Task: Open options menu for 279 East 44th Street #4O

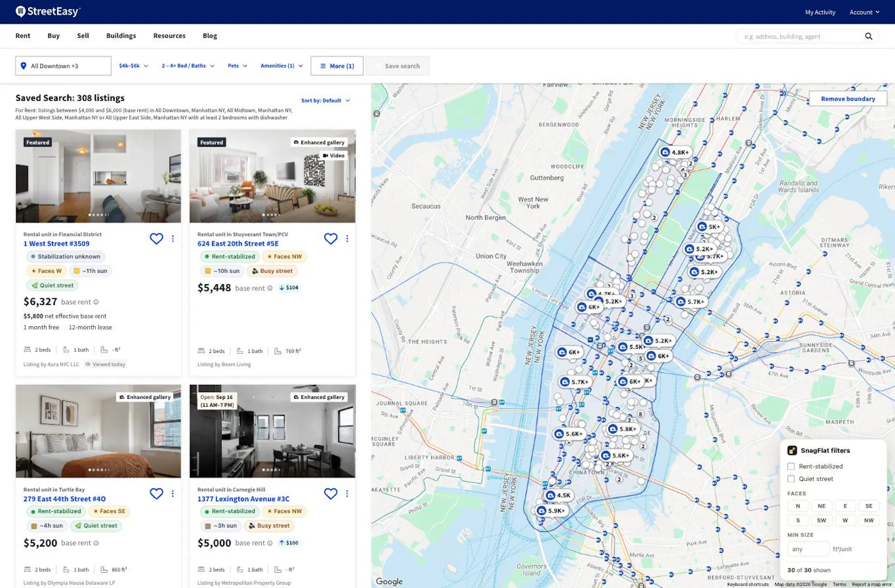Action: click(x=173, y=493)
